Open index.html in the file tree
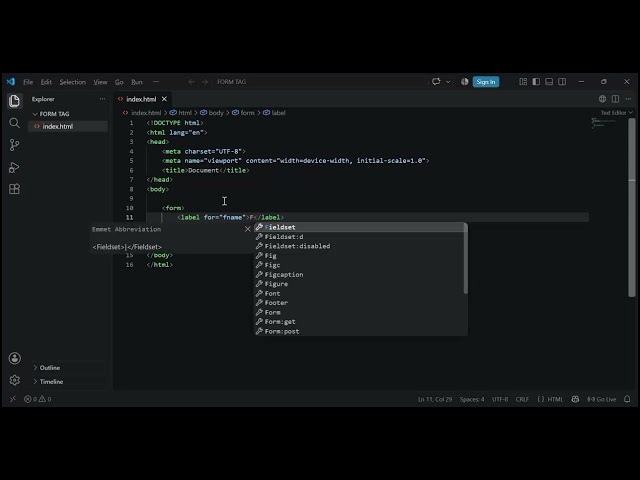Viewport: 640px width, 480px height. point(58,127)
